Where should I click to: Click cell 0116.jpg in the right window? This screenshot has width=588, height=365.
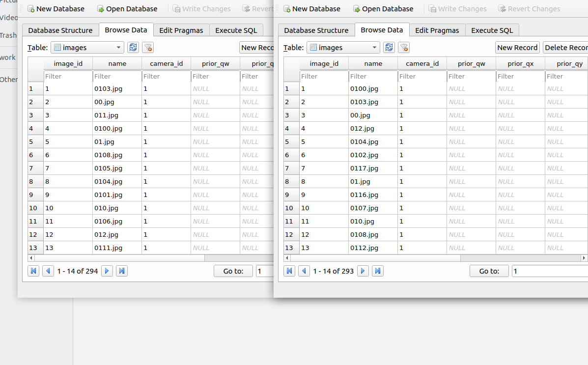tap(373, 195)
